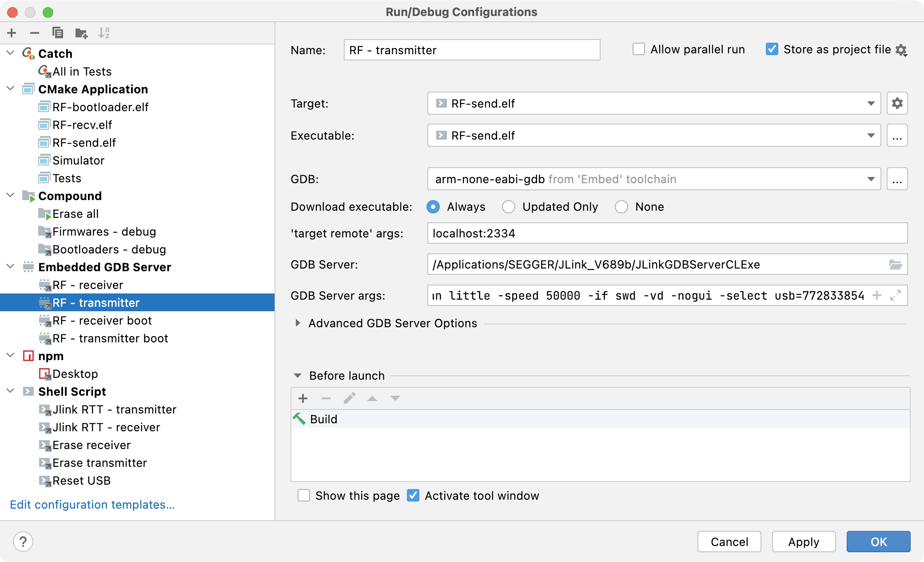
Task: Select Updated Only download option
Action: tap(509, 207)
